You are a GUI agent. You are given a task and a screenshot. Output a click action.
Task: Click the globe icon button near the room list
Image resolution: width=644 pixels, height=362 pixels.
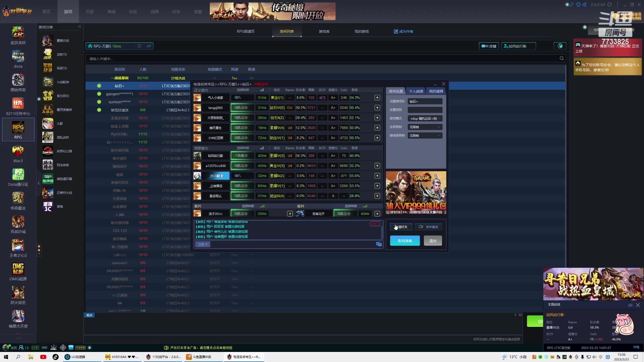pyautogui.click(x=560, y=46)
